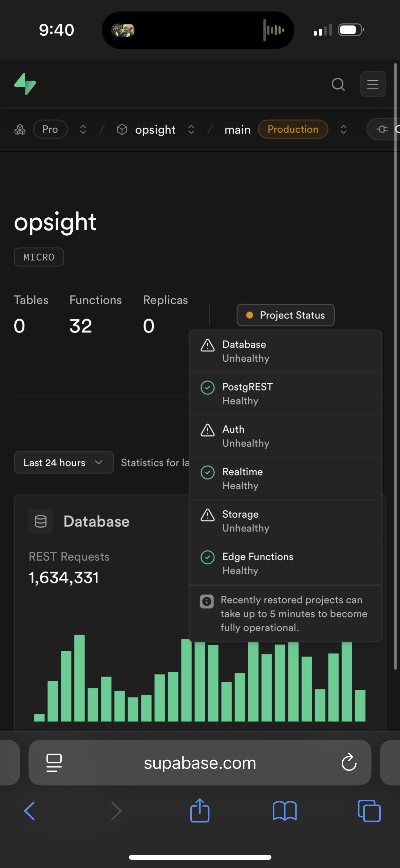Tap the supabase.com address bar
The height and width of the screenshot is (868, 400).
click(200, 762)
